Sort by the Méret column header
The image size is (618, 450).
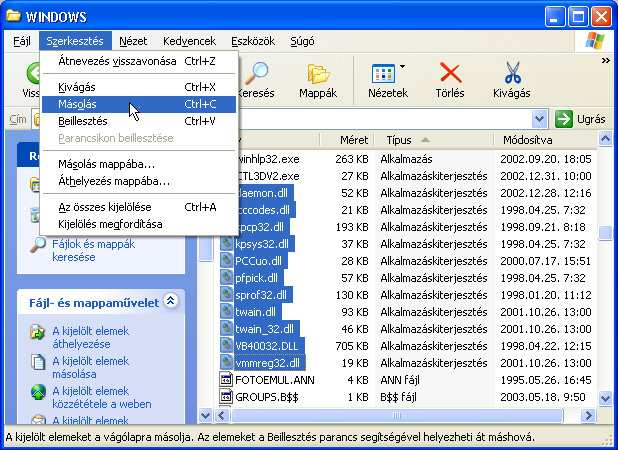click(347, 140)
